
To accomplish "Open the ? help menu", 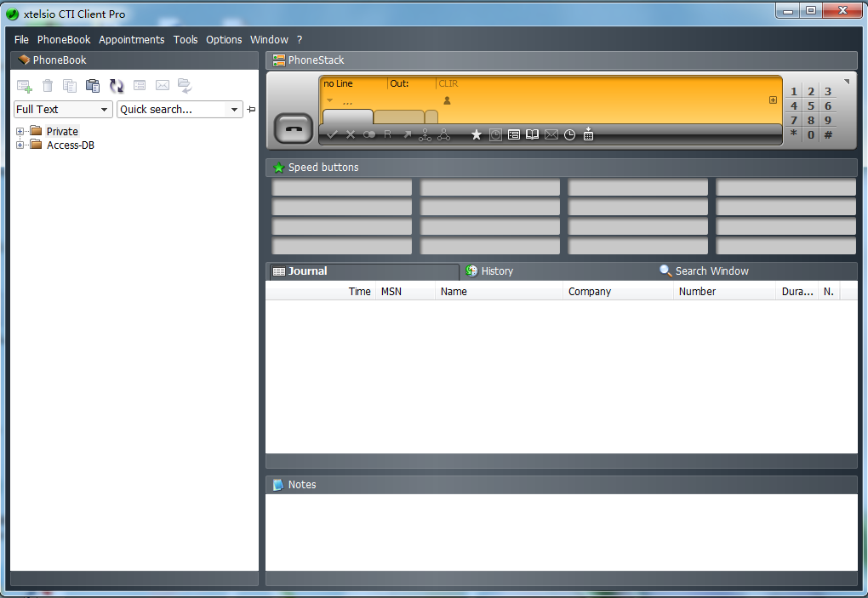I will [300, 40].
